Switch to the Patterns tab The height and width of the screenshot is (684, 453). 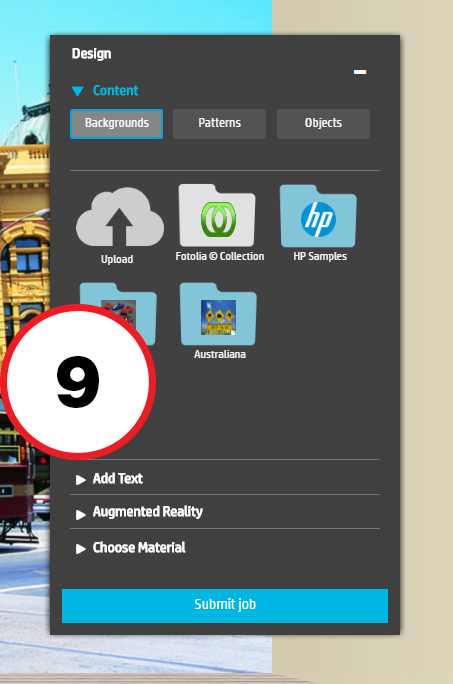pyautogui.click(x=220, y=124)
